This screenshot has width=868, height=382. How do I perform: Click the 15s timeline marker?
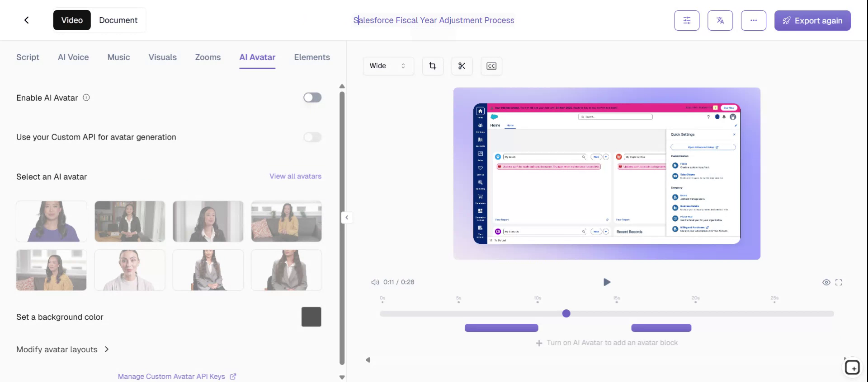click(617, 299)
